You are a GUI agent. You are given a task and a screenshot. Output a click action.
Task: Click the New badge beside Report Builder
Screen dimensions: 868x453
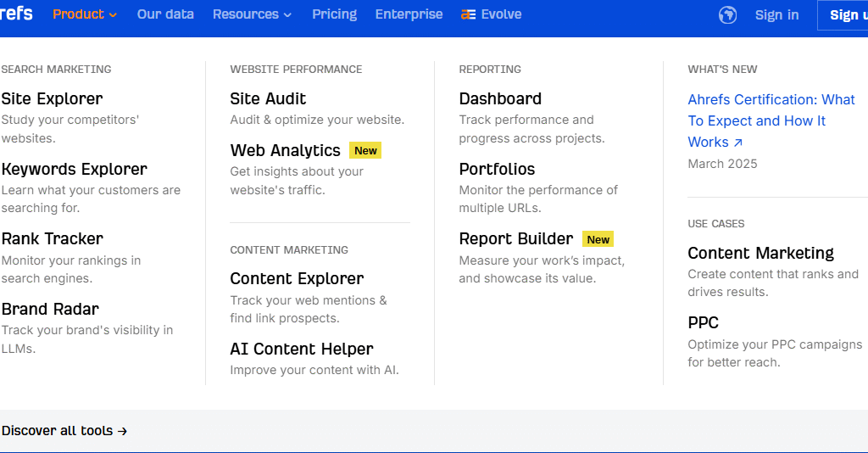598,239
